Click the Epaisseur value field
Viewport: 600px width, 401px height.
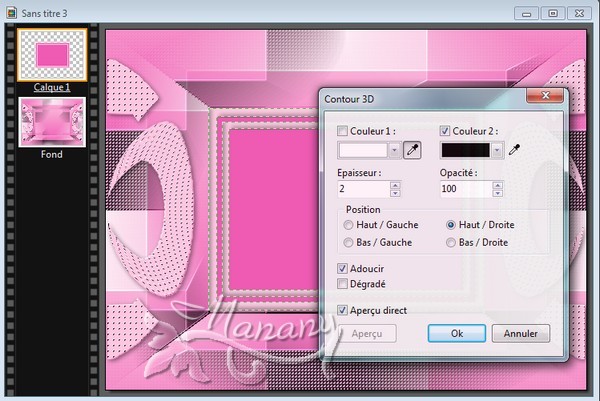[x=364, y=189]
